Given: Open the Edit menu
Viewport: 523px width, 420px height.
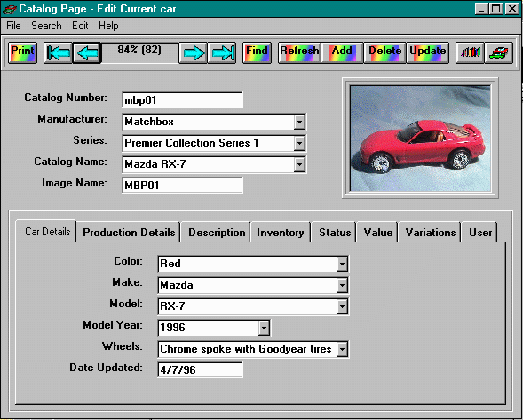Looking at the screenshot, I should coord(80,26).
